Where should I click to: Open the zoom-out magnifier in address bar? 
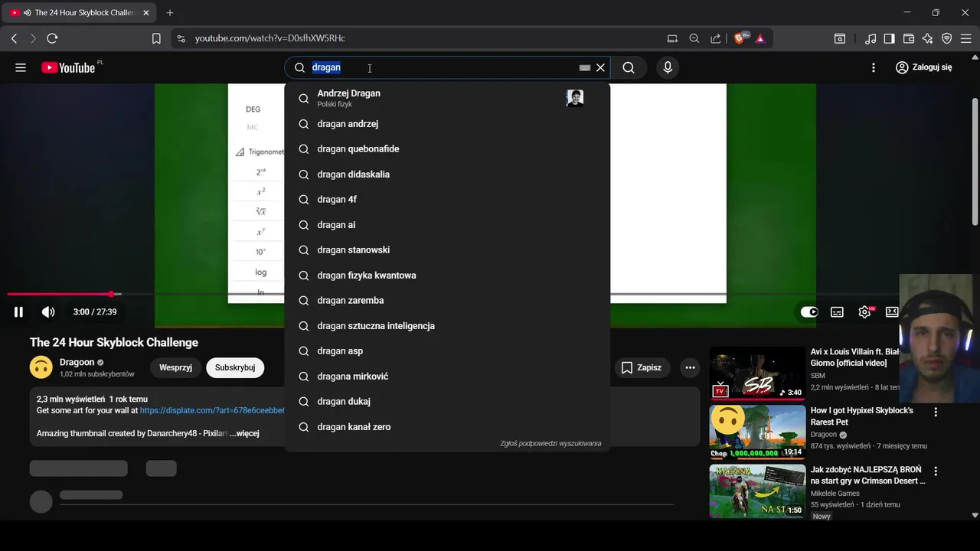point(694,38)
